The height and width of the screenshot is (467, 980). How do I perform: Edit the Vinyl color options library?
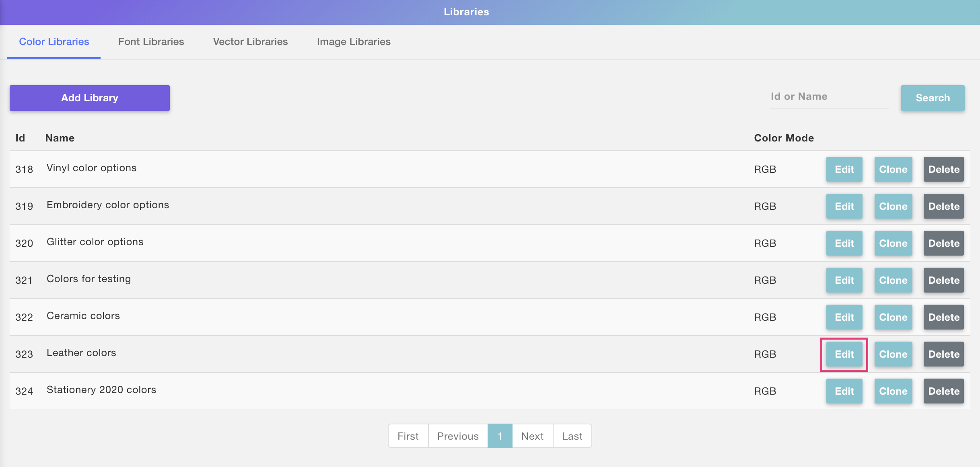[x=844, y=170]
